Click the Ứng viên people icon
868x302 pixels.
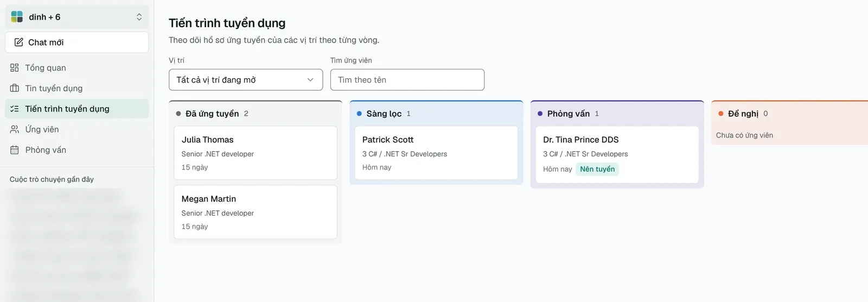pos(15,129)
